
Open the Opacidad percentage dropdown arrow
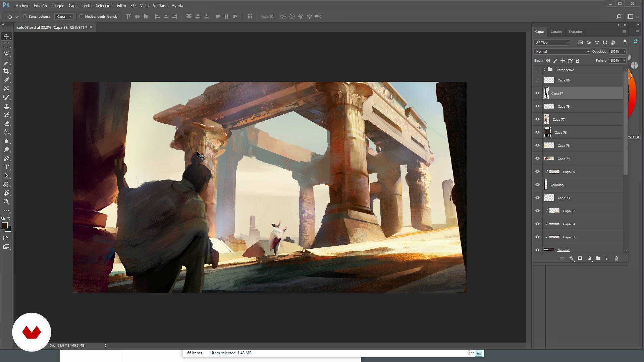click(x=624, y=51)
